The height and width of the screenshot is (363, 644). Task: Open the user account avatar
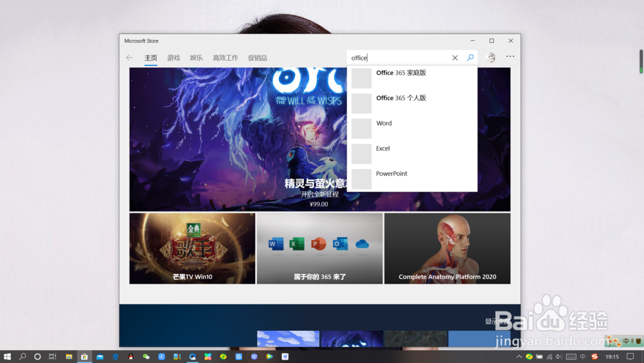pyautogui.click(x=491, y=57)
